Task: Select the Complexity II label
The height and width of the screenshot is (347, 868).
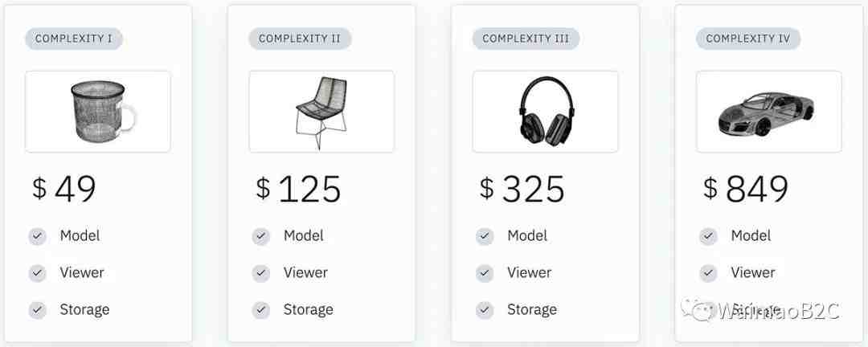Action: (300, 39)
